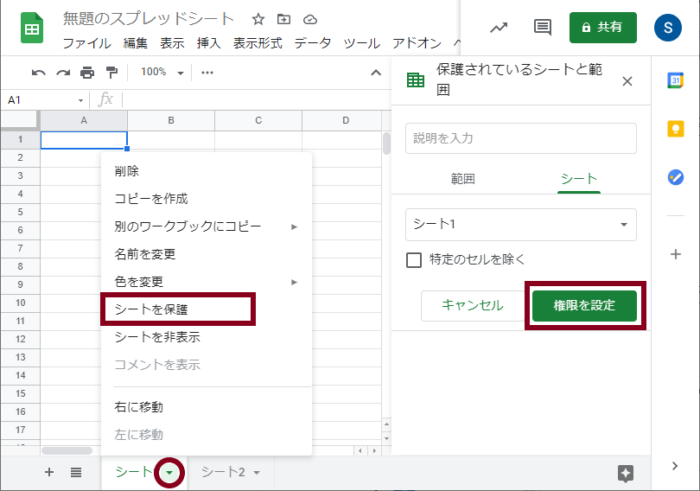Click the add sheet plus icon

(x=49, y=472)
